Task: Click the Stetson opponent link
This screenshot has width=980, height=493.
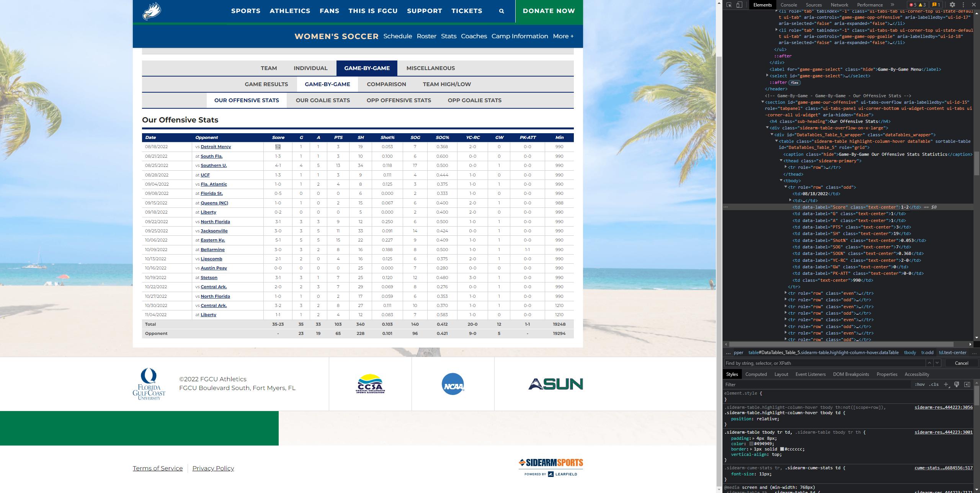Action: coord(209,278)
